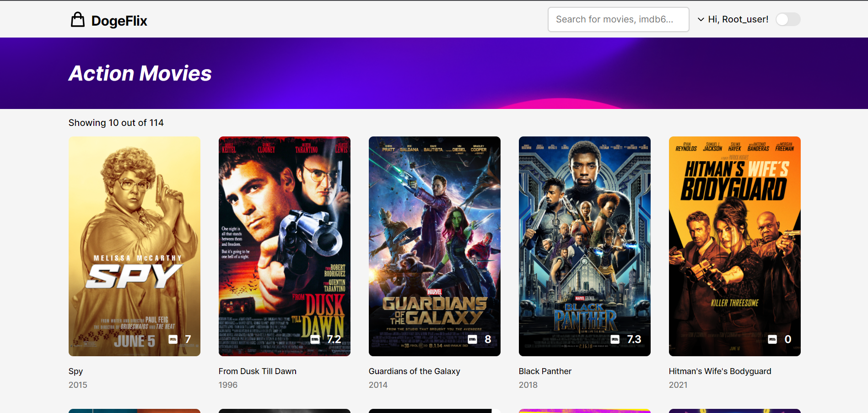Select the Guardians of the Galaxy title
Screen dimensions: 868x413
click(x=414, y=371)
